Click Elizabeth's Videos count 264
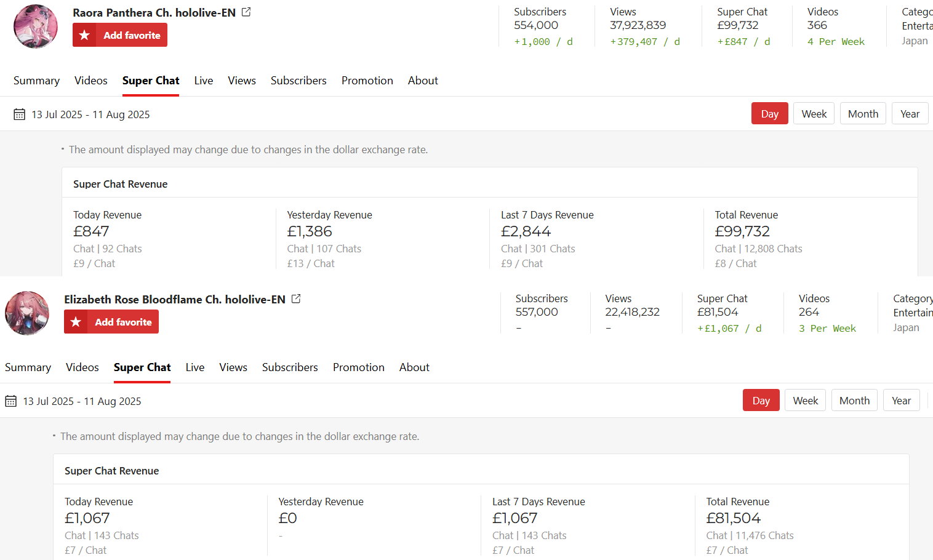Viewport: 933px width, 560px height. point(809,312)
